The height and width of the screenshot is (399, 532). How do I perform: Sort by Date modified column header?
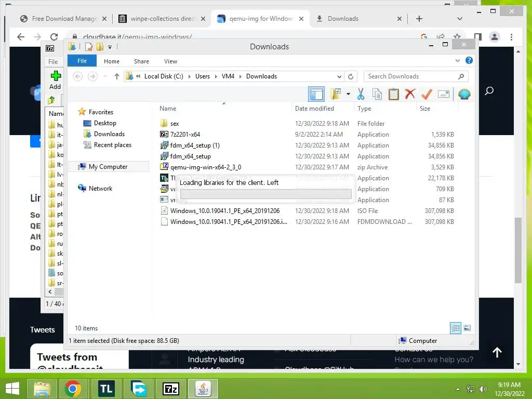[x=314, y=109]
